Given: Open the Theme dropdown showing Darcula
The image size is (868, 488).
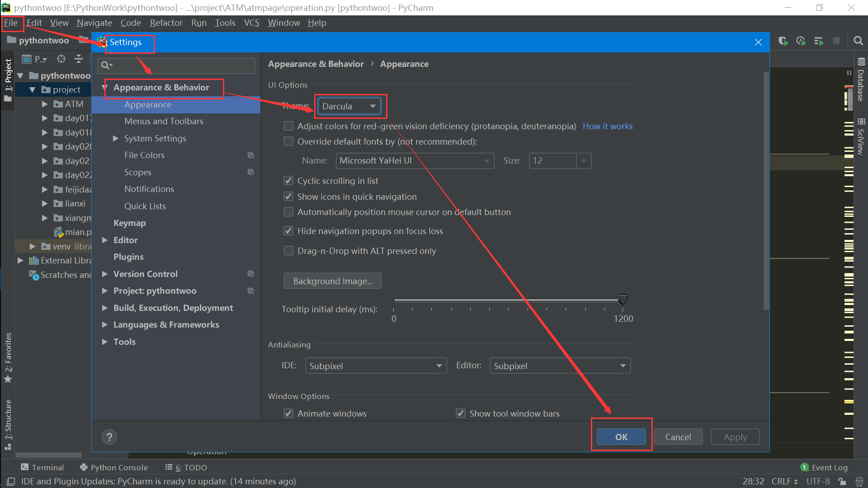Looking at the screenshot, I should tap(349, 106).
